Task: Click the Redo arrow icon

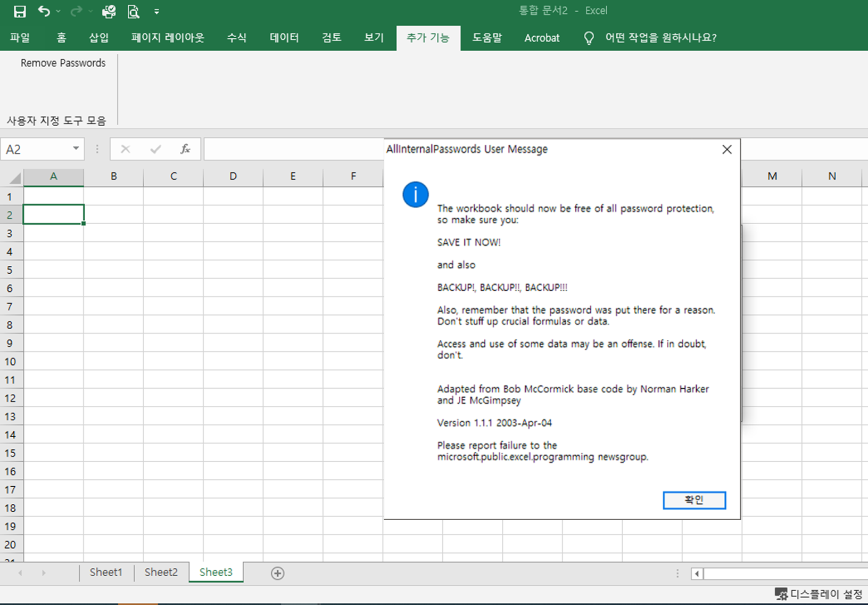Action: [x=76, y=11]
